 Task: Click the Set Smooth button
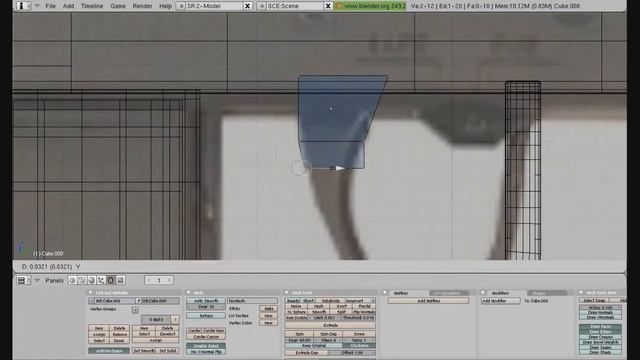coord(144,351)
